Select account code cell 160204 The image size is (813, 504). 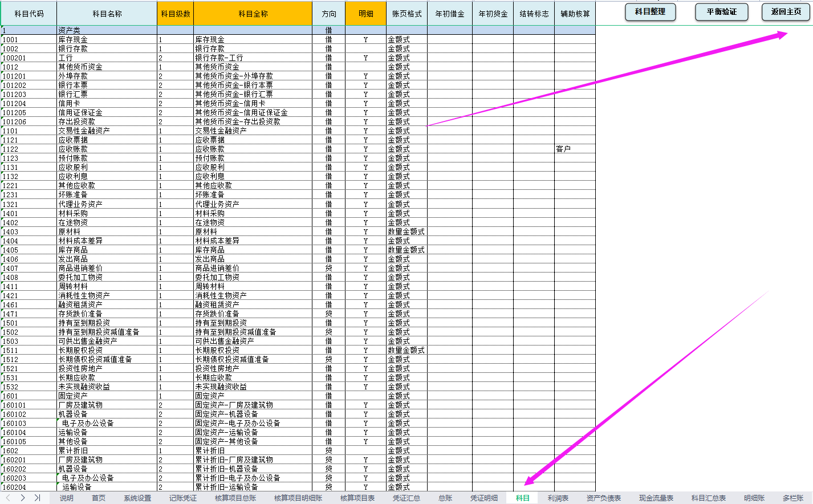(29, 487)
